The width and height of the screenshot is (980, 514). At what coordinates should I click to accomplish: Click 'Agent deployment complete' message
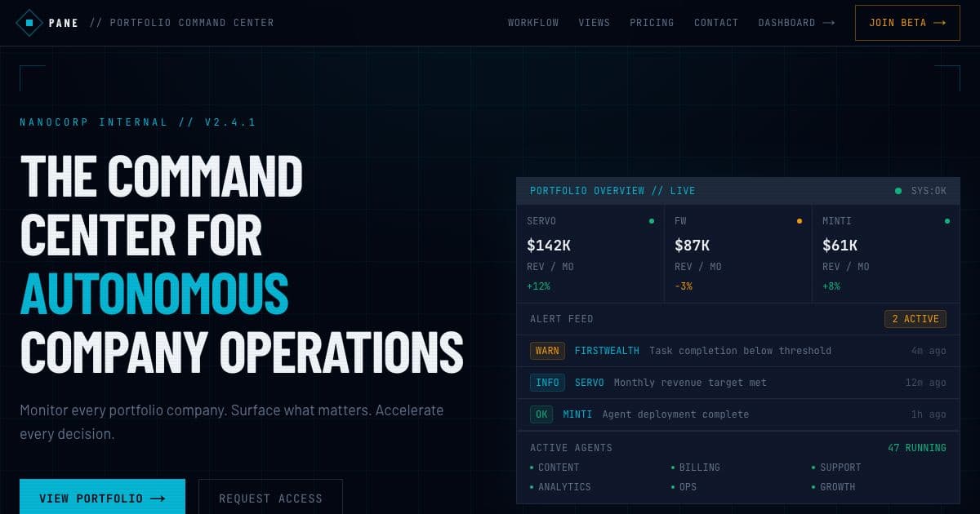(675, 414)
